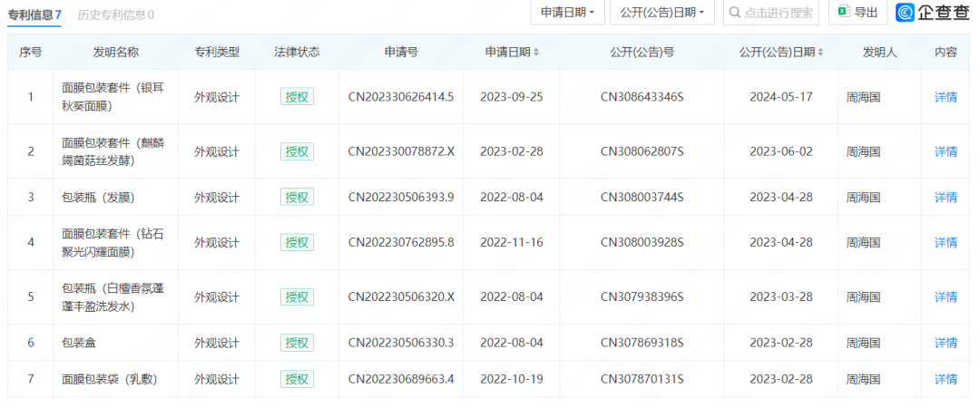Open 详情 for 包装盒 patent row
The height and width of the screenshot is (408, 980).
(x=946, y=342)
